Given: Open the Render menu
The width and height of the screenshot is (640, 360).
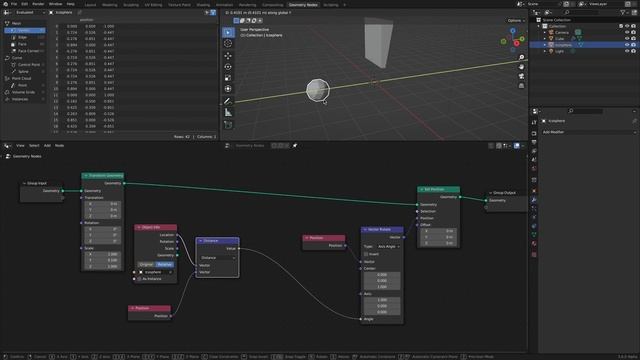Looking at the screenshot, I should pos(38,4).
